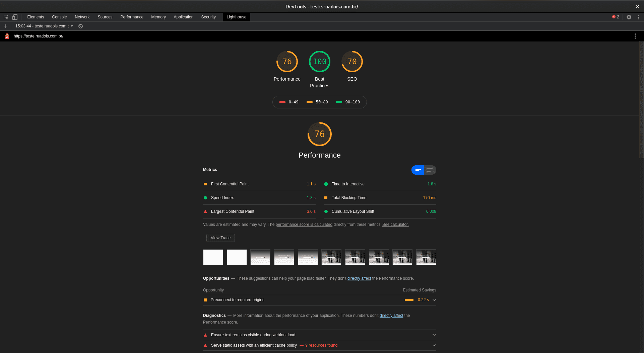This screenshot has height=353, width=644.
Task: Select the Total Blocking Time metric
Action: [x=380, y=198]
